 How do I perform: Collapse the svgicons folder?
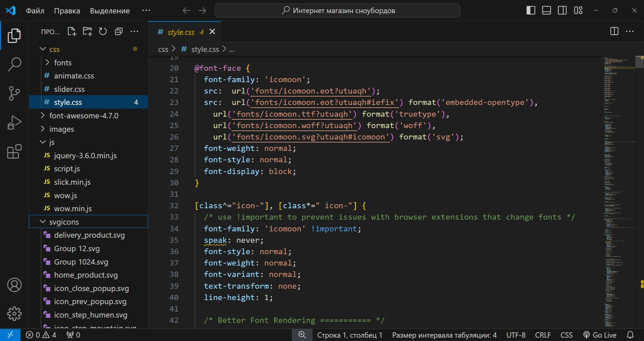(x=64, y=222)
